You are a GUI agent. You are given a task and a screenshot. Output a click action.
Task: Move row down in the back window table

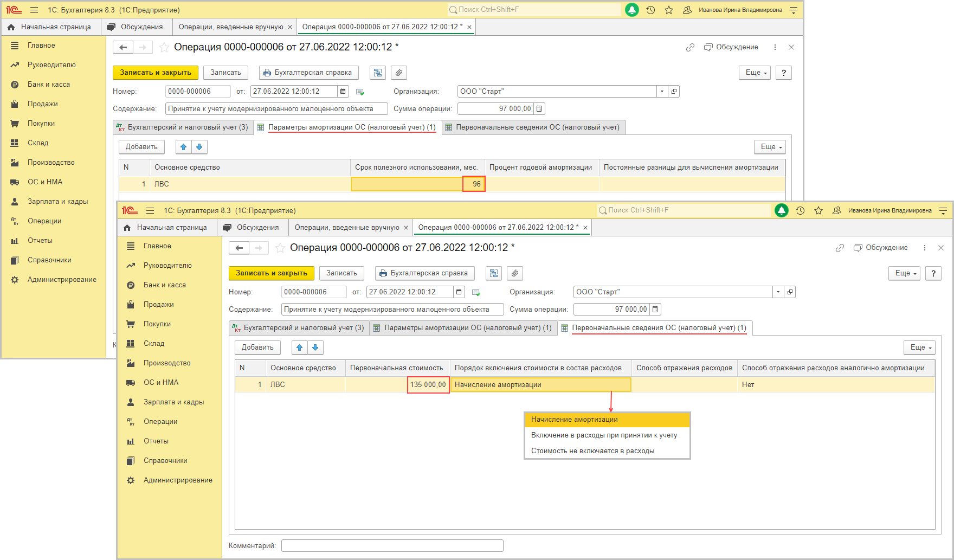click(x=199, y=147)
